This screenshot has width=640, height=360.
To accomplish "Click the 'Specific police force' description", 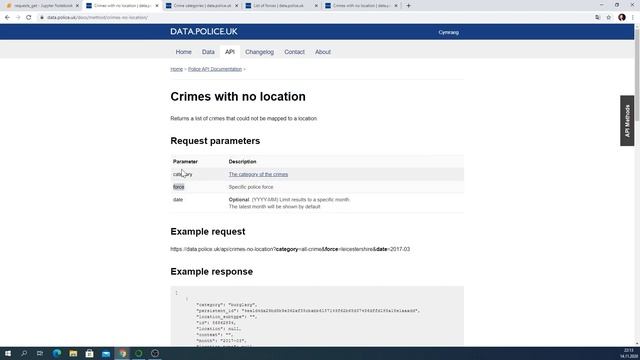I will [x=251, y=187].
